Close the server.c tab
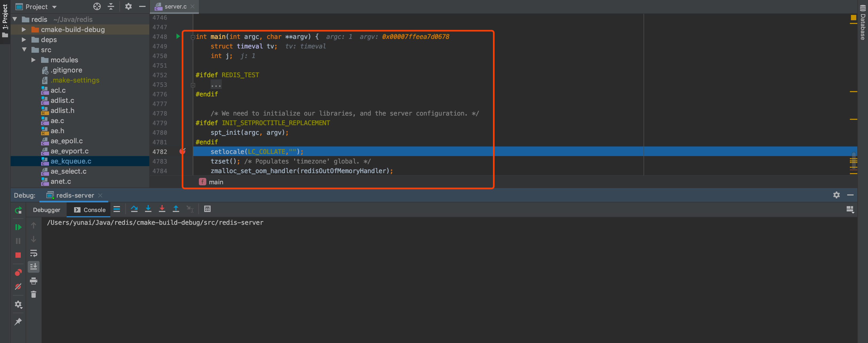The width and height of the screenshot is (868, 343). (192, 6)
